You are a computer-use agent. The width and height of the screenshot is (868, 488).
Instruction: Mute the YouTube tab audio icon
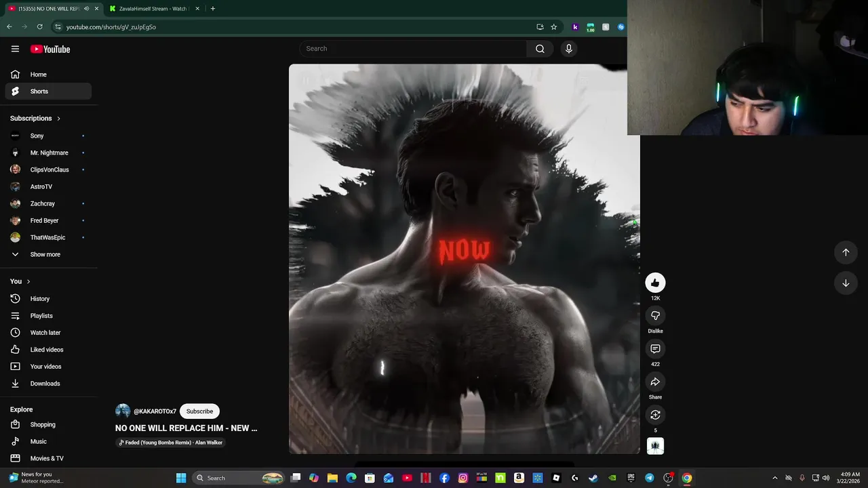[x=86, y=9]
